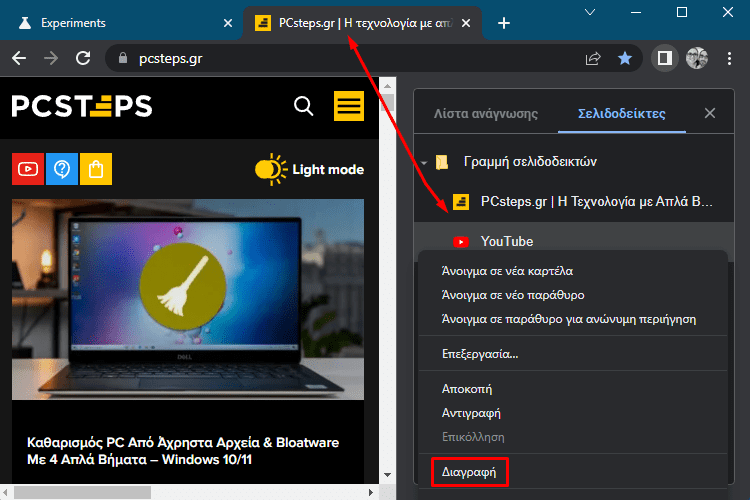Click the forward navigation arrow
Image resolution: width=750 pixels, height=500 pixels.
51,58
